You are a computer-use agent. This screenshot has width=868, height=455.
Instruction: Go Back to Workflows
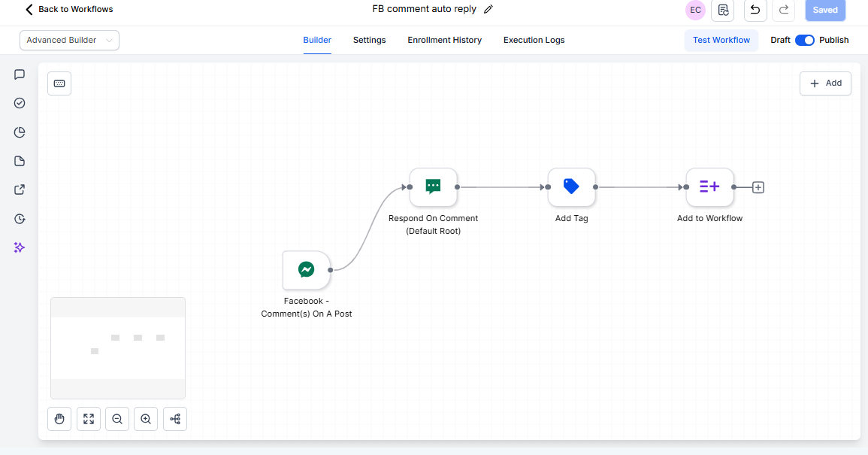69,10
